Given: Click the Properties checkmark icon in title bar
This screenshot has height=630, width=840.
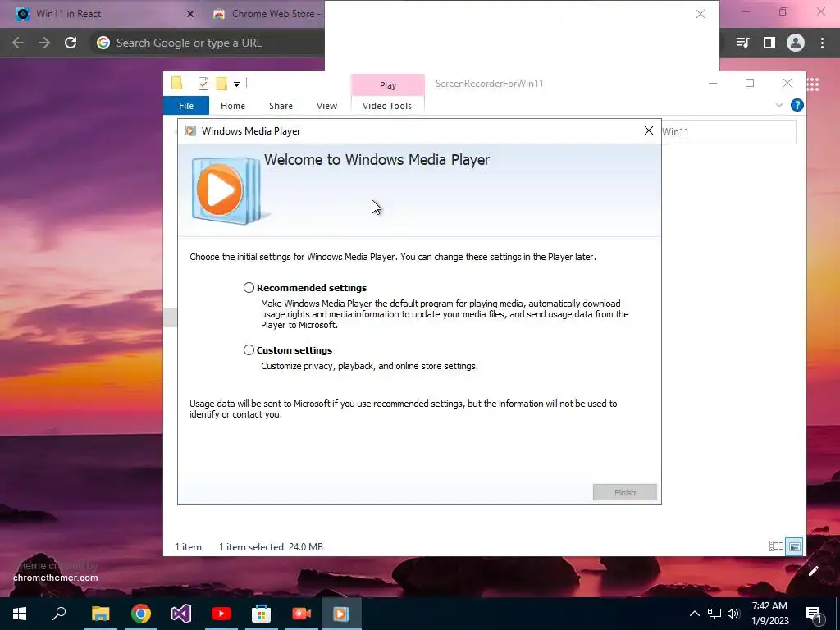Looking at the screenshot, I should click(x=203, y=84).
